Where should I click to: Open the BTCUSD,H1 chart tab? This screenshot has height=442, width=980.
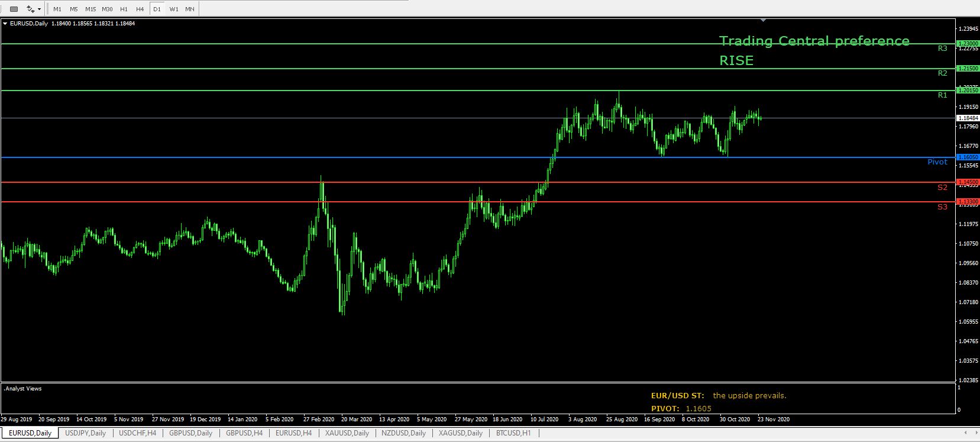coord(513,433)
